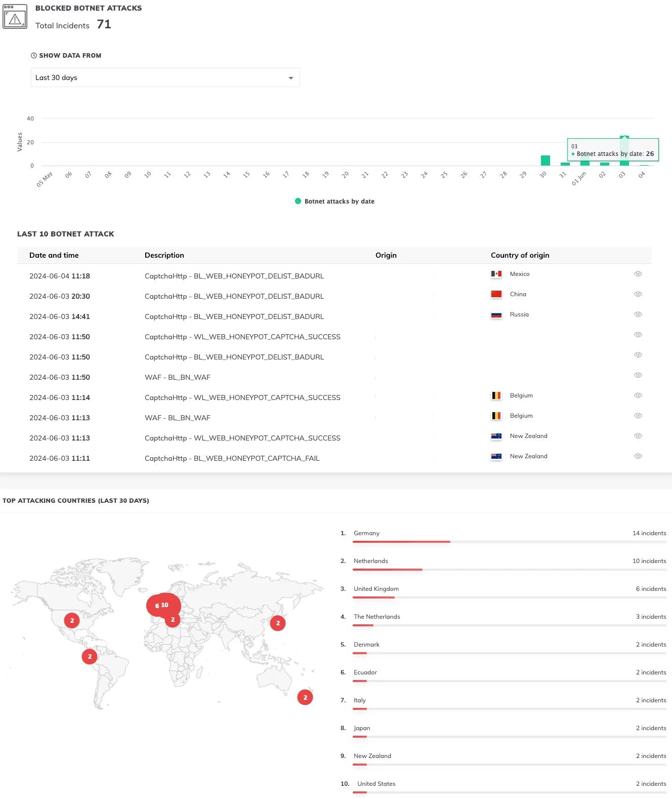Toggle the Botnet attacks by date legend

(334, 201)
